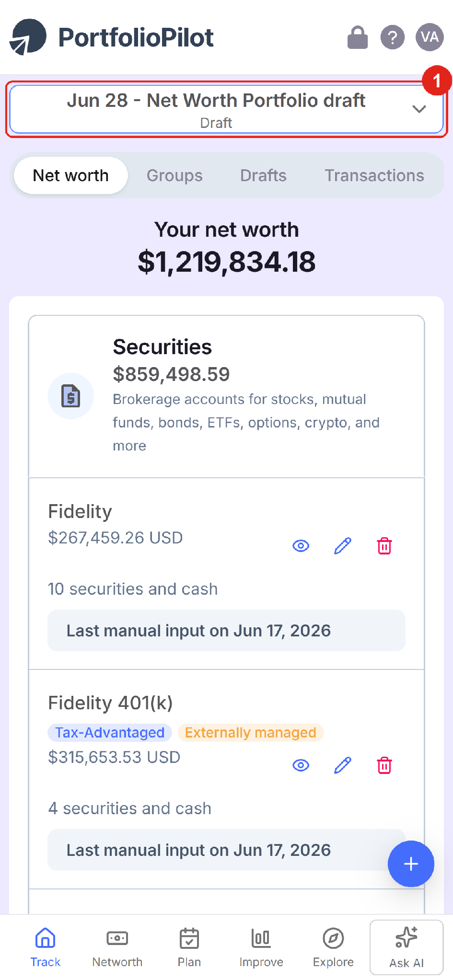Open the VA profile avatar
Viewport: 453px width, 980px height.
pos(430,37)
